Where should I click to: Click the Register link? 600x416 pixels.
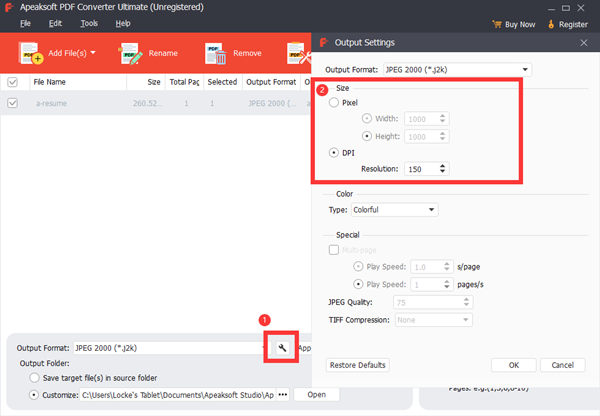pos(573,24)
